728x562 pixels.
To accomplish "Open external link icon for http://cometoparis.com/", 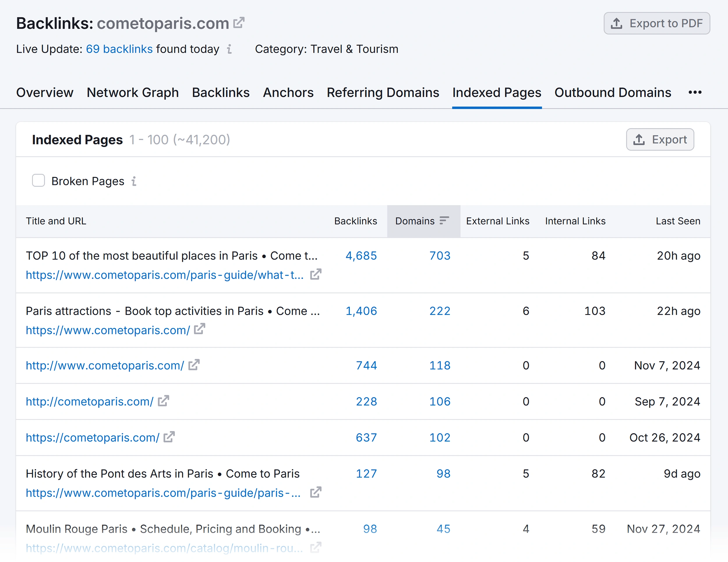I will 163,401.
